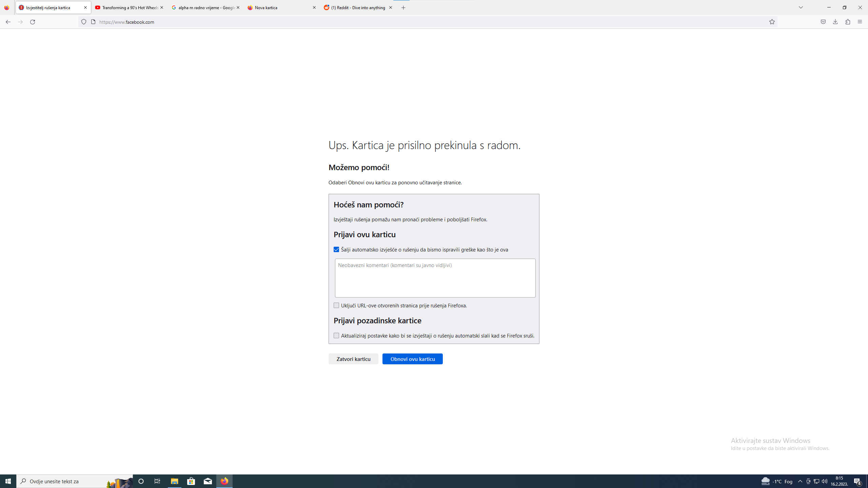Viewport: 868px width, 488px height.
Task: Expand the list all tabs dropdown
Action: [801, 7]
